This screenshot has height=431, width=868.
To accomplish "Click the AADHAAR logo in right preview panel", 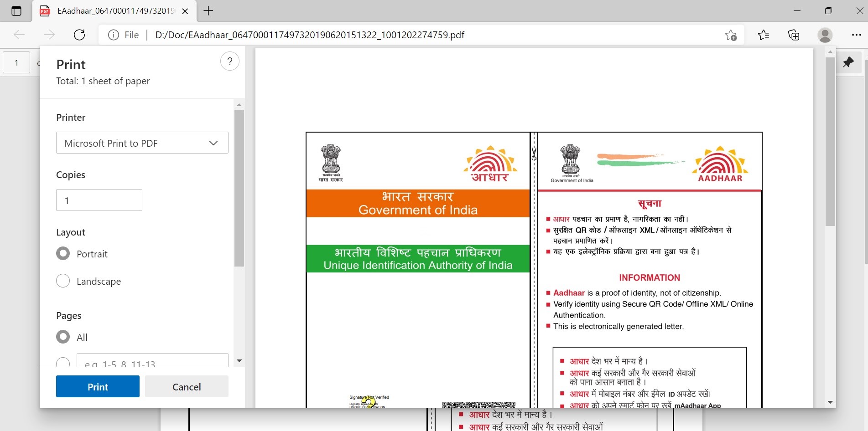I will (720, 164).
